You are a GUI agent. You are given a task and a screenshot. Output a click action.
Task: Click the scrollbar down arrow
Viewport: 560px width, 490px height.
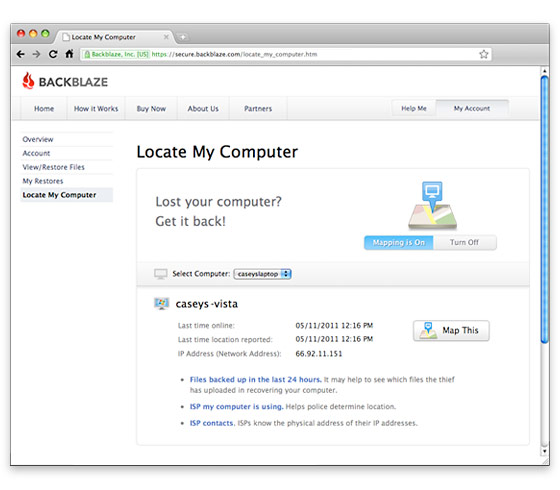(544, 451)
